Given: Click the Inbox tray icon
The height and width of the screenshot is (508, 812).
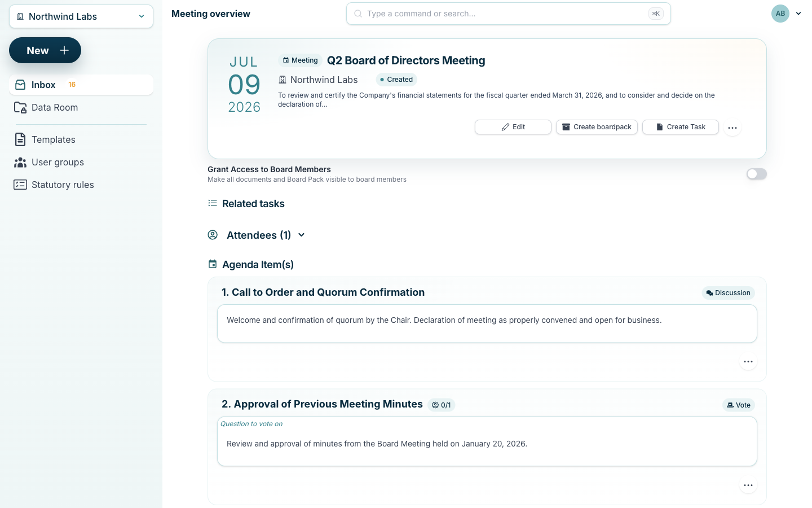Looking at the screenshot, I should (20, 85).
